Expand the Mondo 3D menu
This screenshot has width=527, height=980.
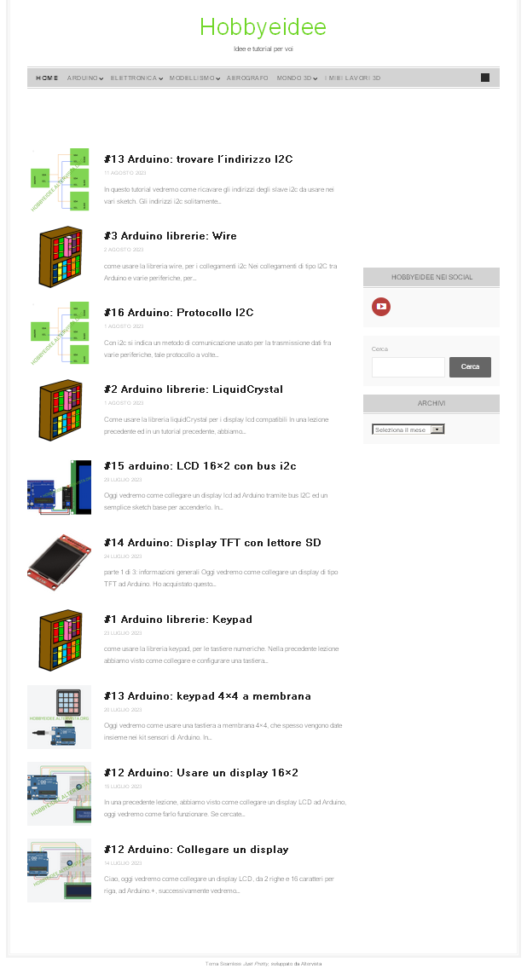(x=297, y=78)
